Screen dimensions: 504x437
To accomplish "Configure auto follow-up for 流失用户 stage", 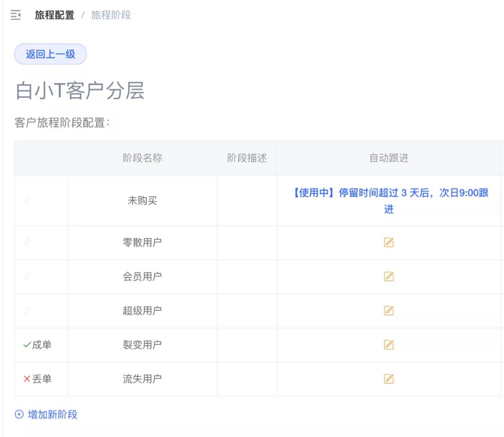I will [x=389, y=379].
